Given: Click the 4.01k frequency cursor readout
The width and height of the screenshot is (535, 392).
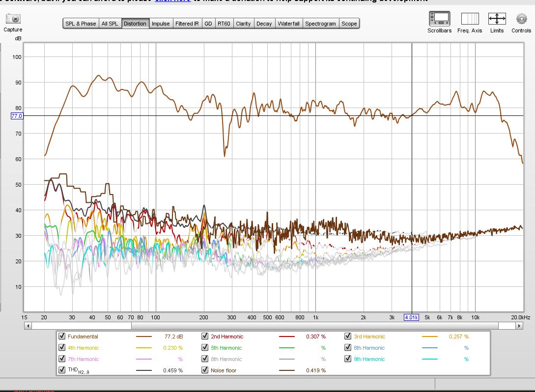Looking at the screenshot, I should point(411,317).
